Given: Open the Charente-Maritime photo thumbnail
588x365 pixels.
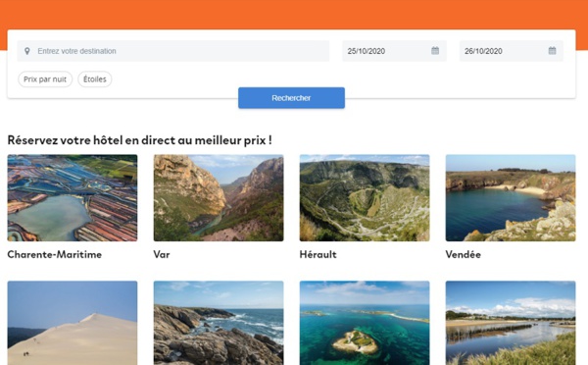Looking at the screenshot, I should [x=73, y=198].
